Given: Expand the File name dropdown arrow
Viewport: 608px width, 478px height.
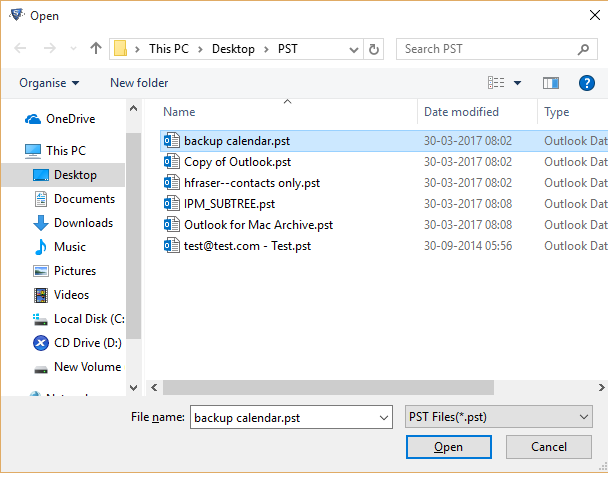Looking at the screenshot, I should (384, 418).
